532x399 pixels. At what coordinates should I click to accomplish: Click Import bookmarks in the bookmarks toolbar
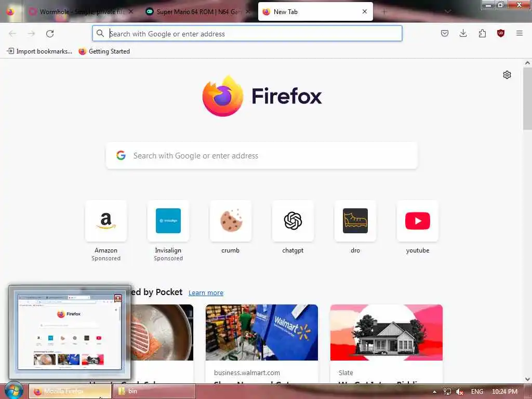[x=39, y=51]
